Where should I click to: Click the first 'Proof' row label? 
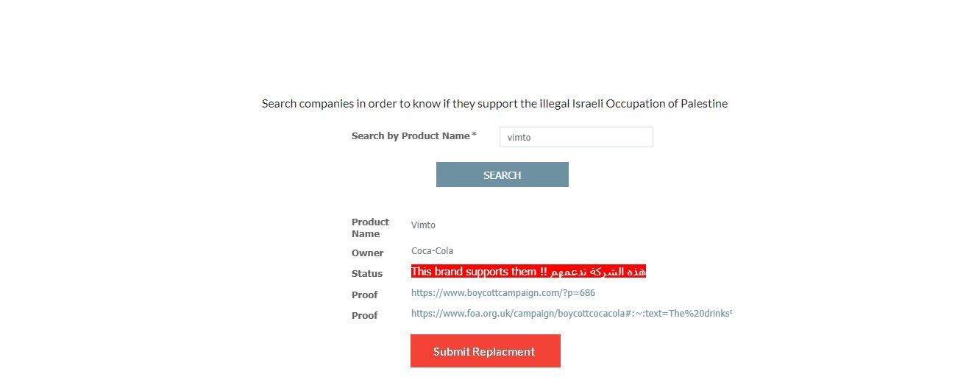tap(364, 295)
